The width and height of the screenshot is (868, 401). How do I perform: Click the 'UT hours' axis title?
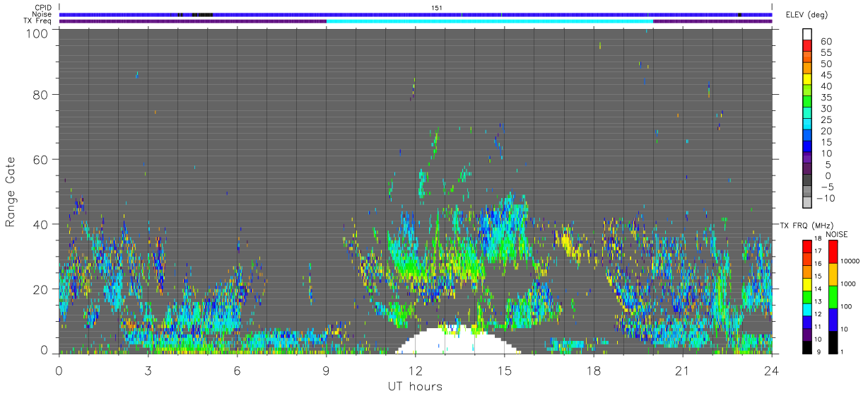pos(414,386)
